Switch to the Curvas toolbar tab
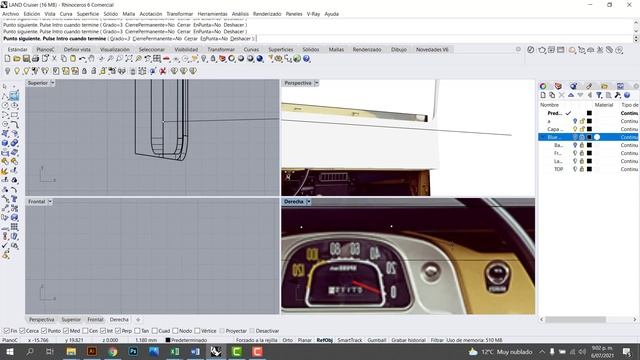This screenshot has height=360, width=640. (x=251, y=49)
